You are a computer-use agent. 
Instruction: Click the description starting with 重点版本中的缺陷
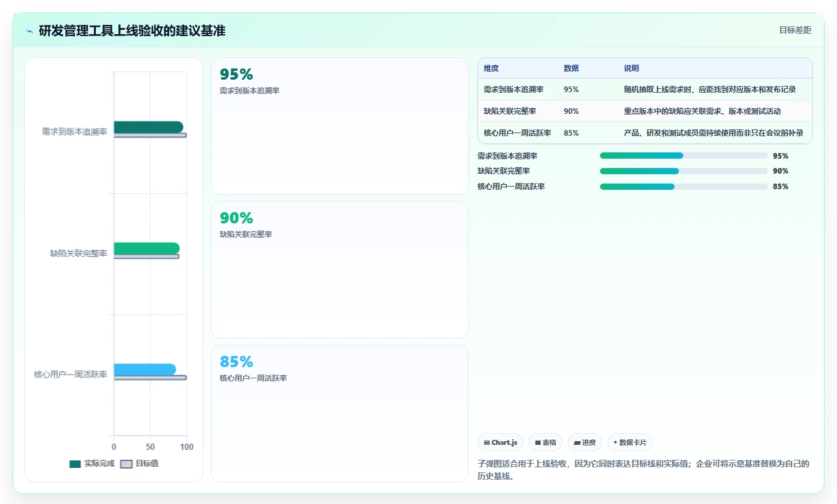coord(702,111)
